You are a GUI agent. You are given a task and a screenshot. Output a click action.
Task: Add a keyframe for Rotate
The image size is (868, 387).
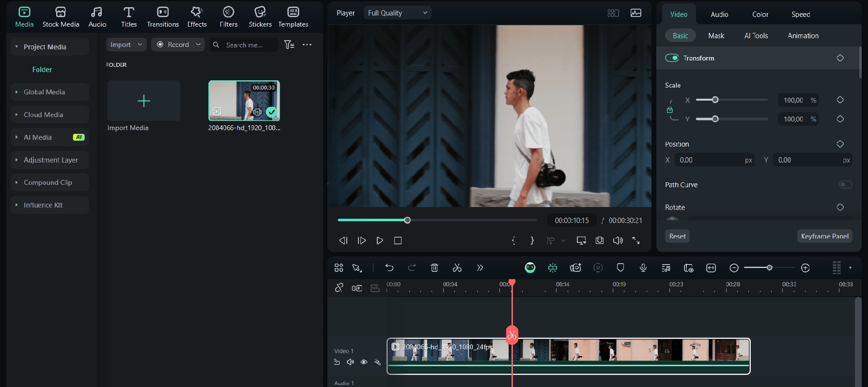(840, 207)
